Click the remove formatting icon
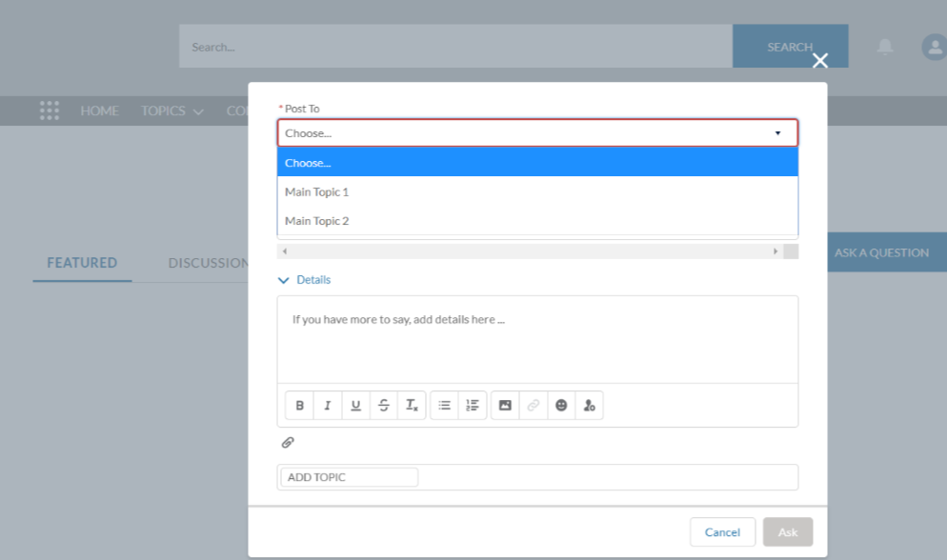Screen dimensions: 947x560 (412, 406)
